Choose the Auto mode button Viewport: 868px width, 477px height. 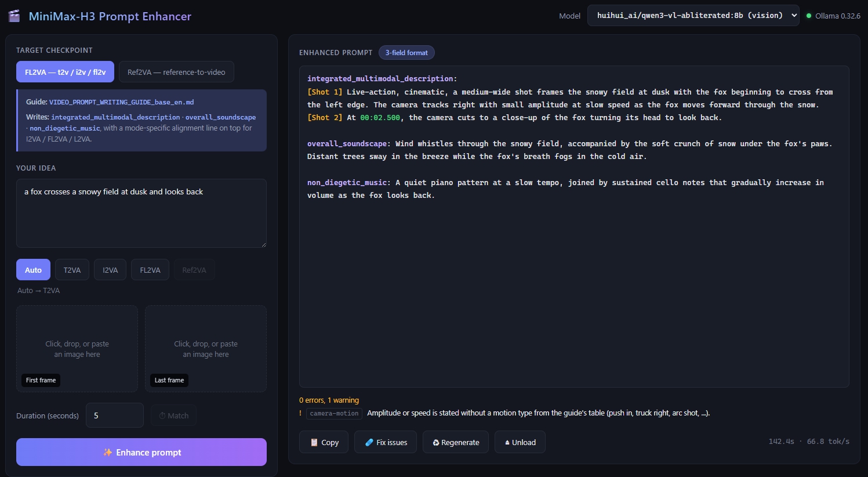(x=33, y=270)
